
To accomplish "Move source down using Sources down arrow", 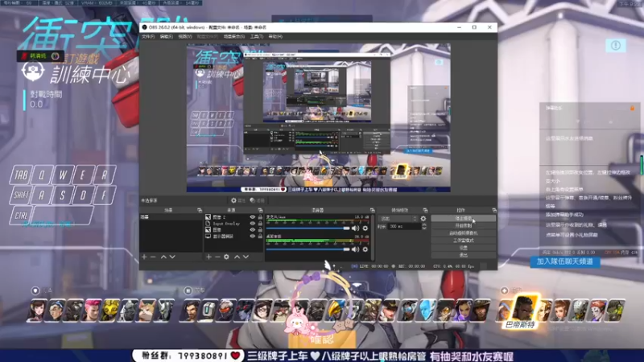I will (246, 257).
